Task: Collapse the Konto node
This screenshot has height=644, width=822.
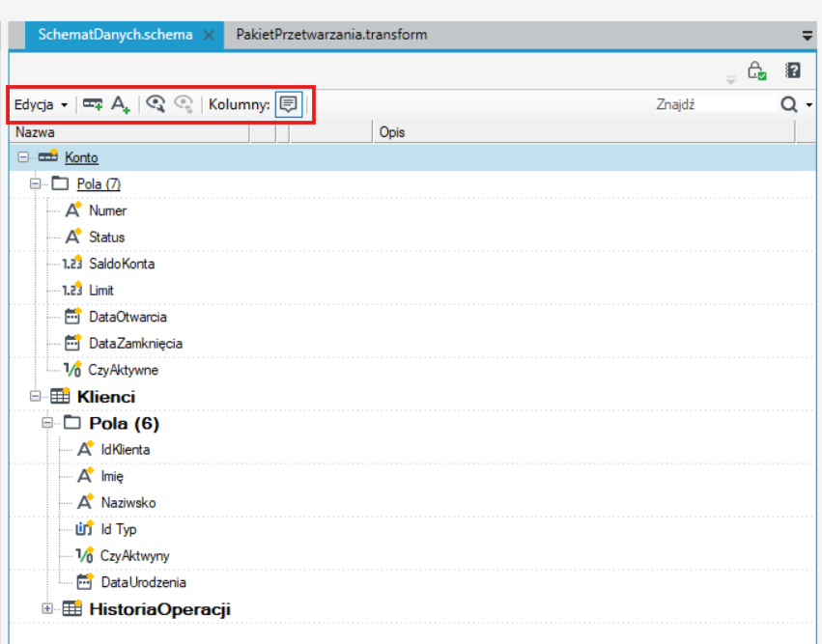Action: click(x=23, y=156)
